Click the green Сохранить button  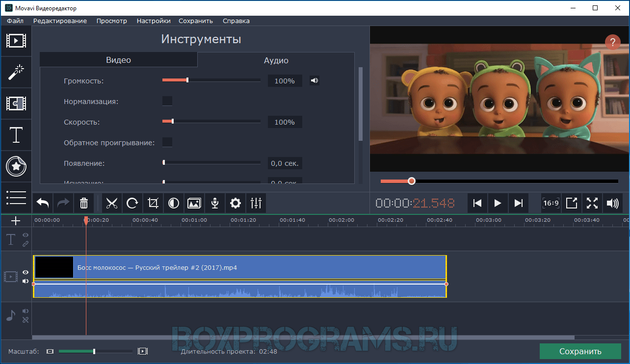580,351
